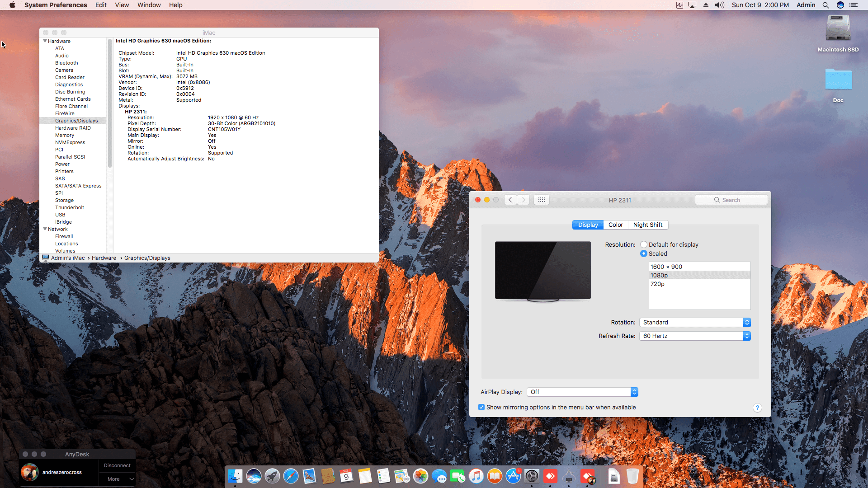Select Thunderbolt in hardware list
Image resolution: width=868 pixels, height=488 pixels.
70,207
